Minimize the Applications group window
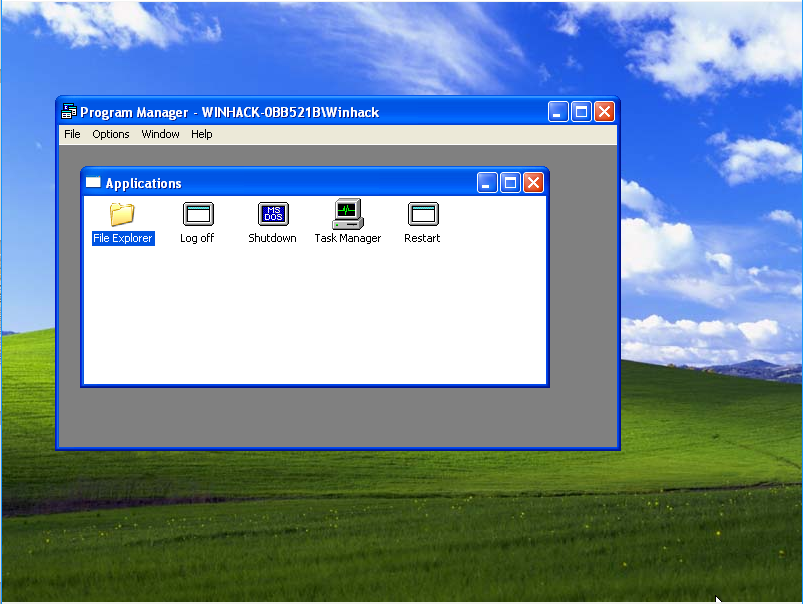Viewport: 803px width, 604px height. point(487,183)
